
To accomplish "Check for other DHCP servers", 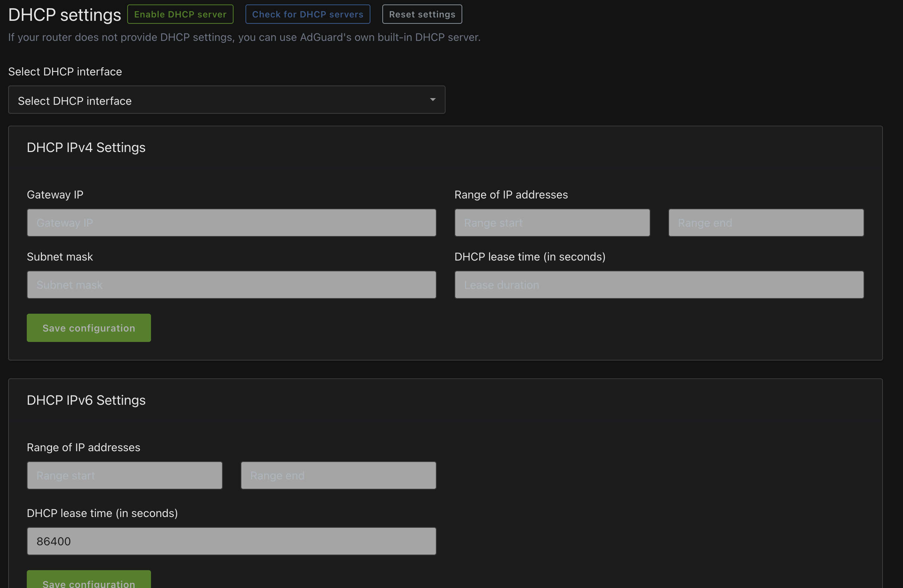I will pos(308,14).
